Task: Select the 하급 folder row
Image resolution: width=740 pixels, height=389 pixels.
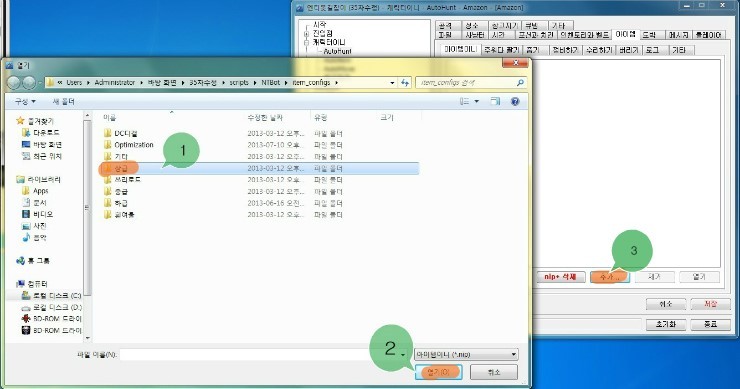Action: coord(260,203)
